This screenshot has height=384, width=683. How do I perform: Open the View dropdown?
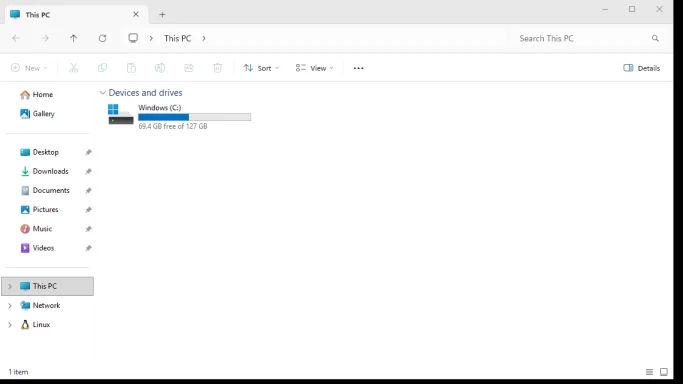point(314,68)
